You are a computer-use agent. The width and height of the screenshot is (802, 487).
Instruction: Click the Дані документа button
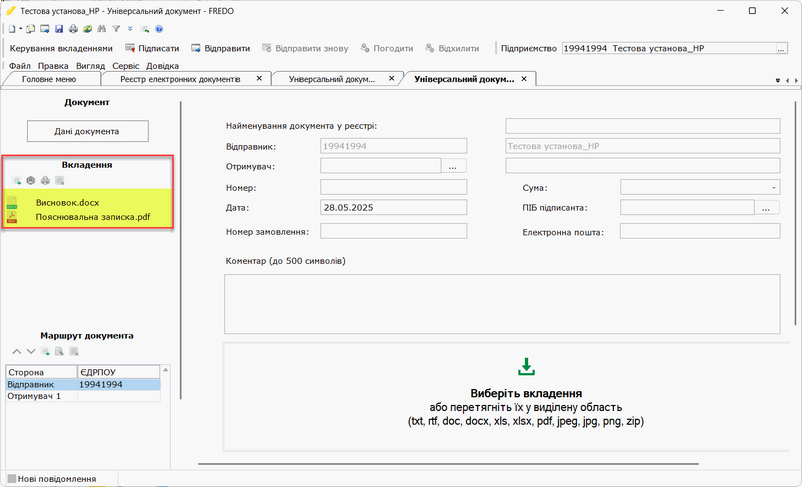click(87, 131)
